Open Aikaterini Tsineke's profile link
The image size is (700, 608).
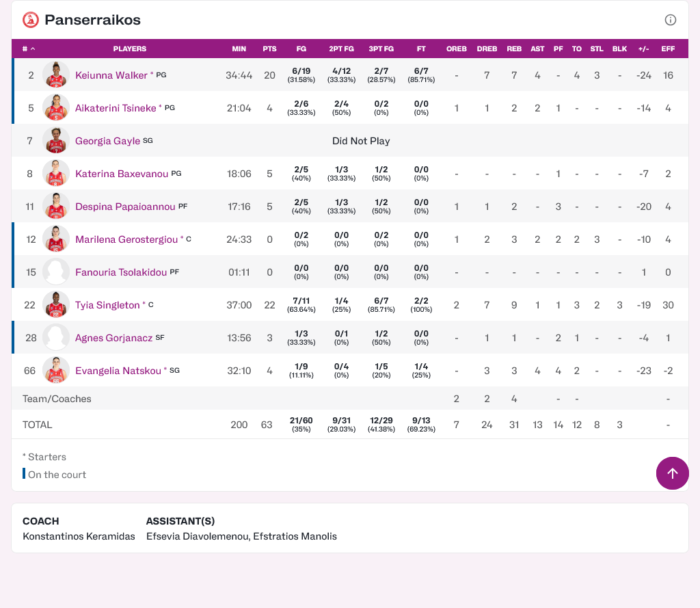(x=116, y=108)
